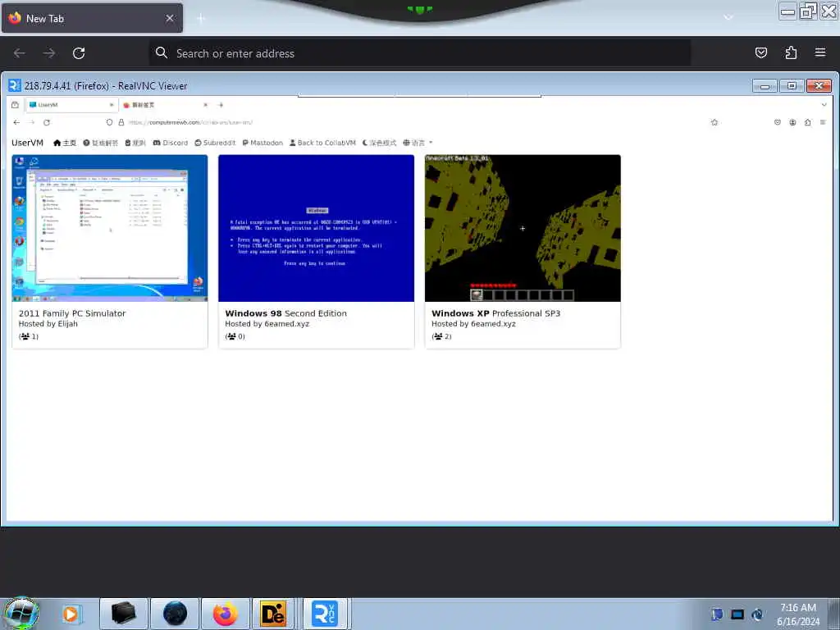Image resolution: width=840 pixels, height=630 pixels.
Task: Open dark globe browser taskbar icon
Action: [x=175, y=614]
